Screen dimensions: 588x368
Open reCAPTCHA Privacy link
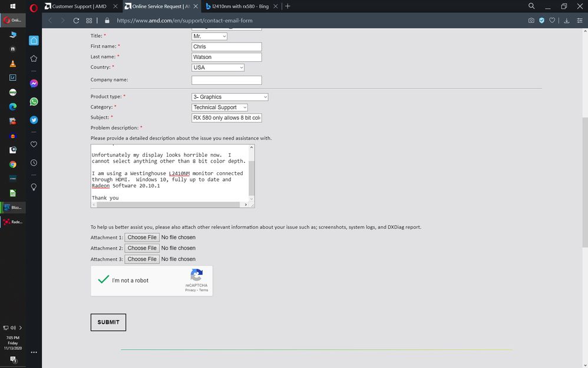click(190, 290)
